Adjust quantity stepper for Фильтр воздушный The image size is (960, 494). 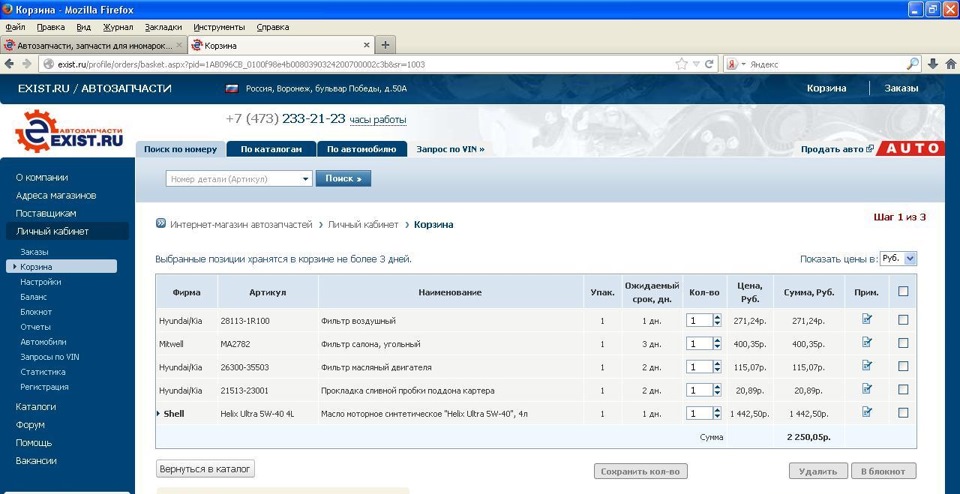(x=717, y=320)
